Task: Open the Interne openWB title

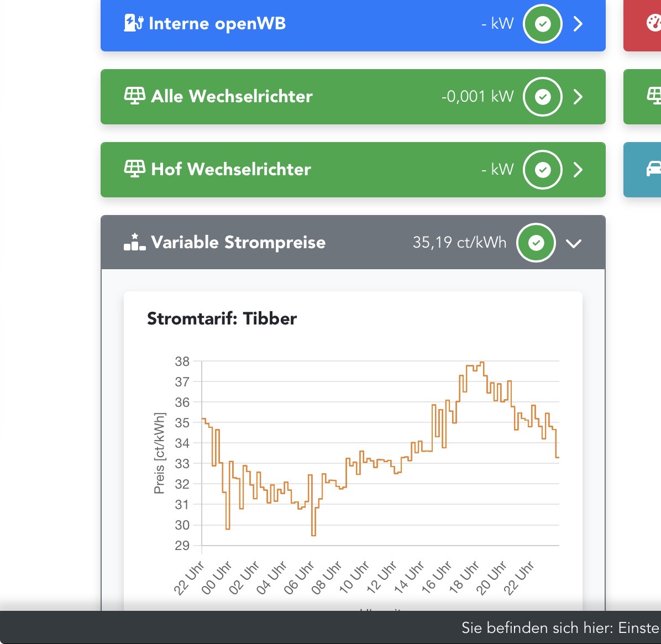Action: click(217, 24)
